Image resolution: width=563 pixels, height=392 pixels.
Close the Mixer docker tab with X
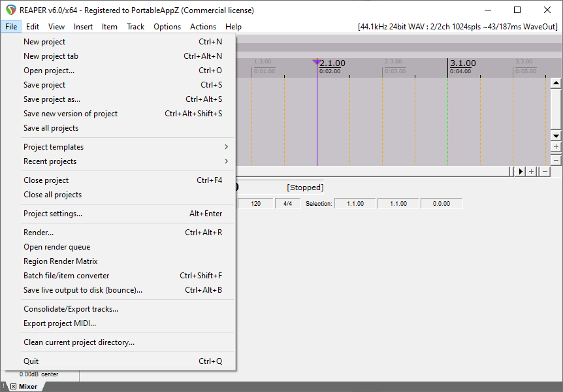13,387
